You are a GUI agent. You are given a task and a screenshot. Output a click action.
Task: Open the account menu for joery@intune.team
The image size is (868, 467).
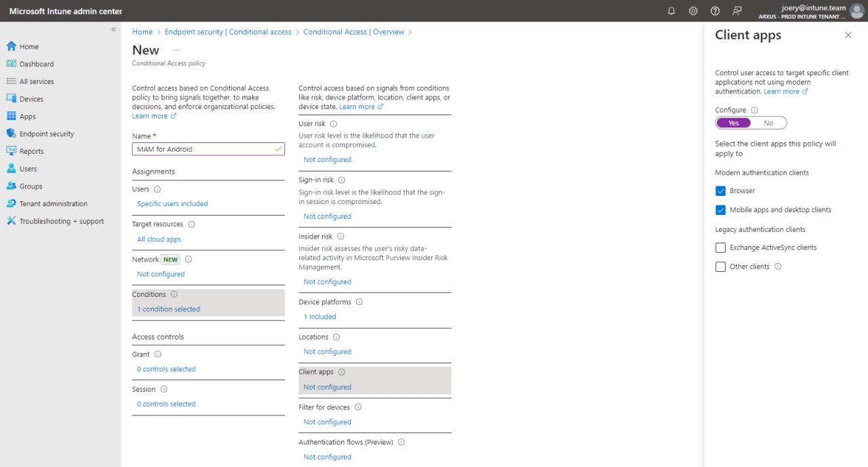(x=856, y=11)
